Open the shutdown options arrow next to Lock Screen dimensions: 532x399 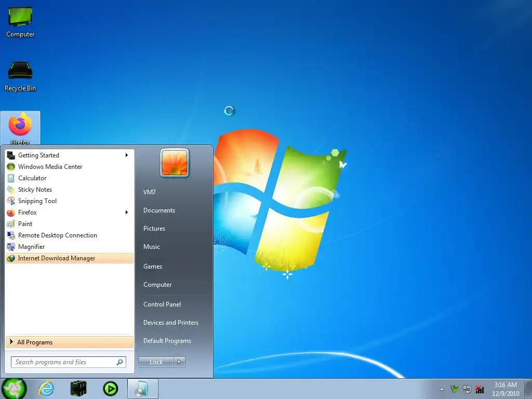click(179, 362)
